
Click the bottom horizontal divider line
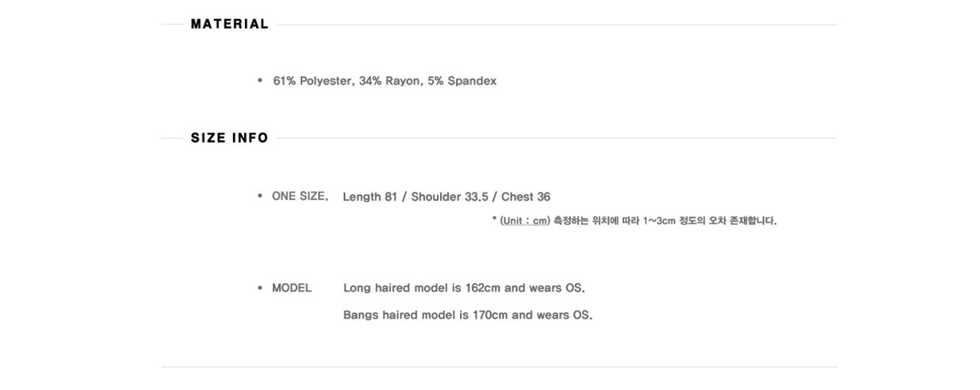pyautogui.click(x=499, y=366)
